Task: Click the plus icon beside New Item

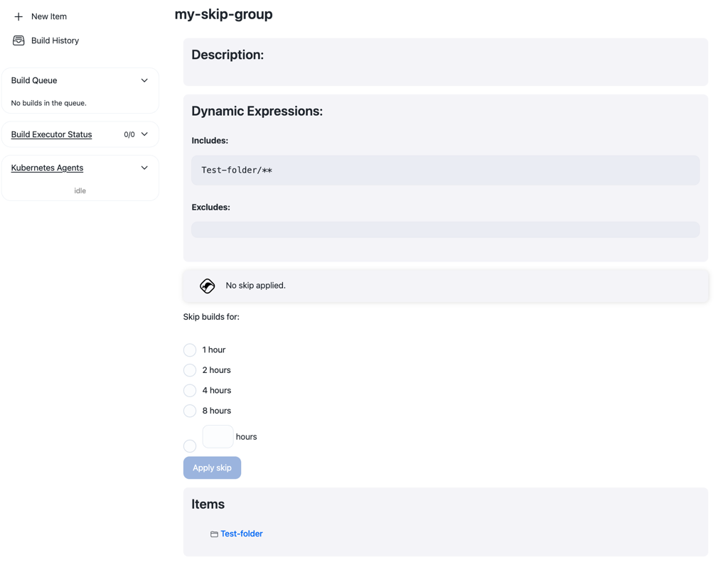Action: pyautogui.click(x=18, y=17)
